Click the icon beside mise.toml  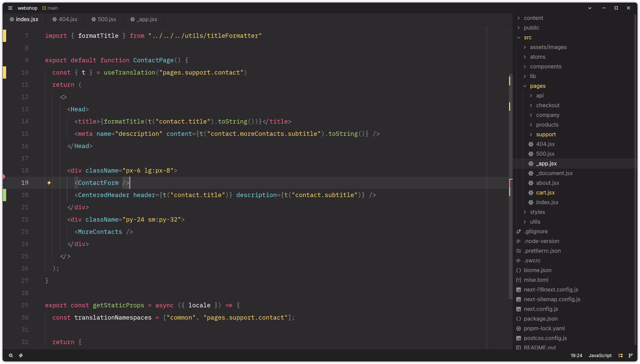[x=519, y=280]
